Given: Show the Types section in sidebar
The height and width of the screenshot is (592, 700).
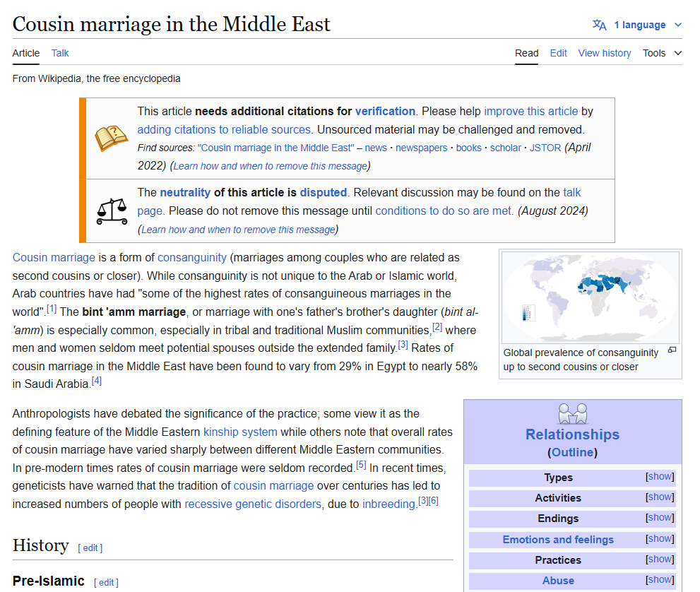Looking at the screenshot, I should (660, 476).
